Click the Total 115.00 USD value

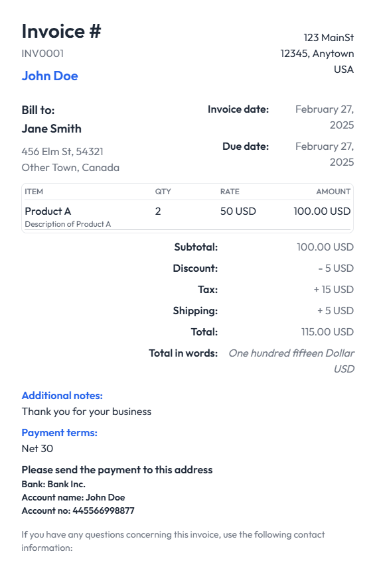pos(327,332)
